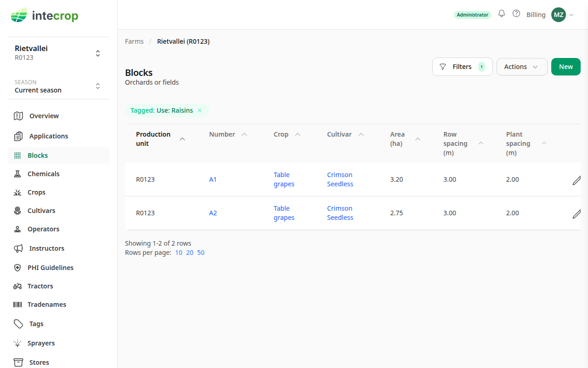Click the Stores sidebar icon

click(18, 362)
